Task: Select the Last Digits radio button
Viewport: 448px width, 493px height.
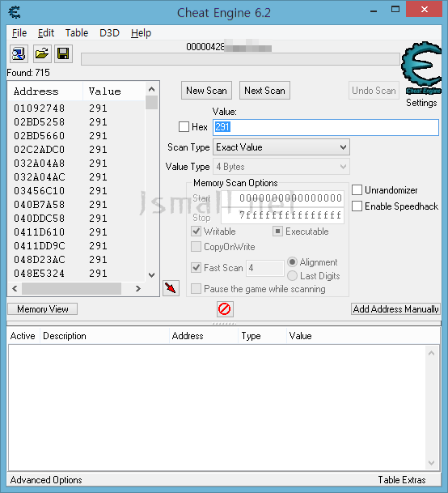Action: coord(292,276)
